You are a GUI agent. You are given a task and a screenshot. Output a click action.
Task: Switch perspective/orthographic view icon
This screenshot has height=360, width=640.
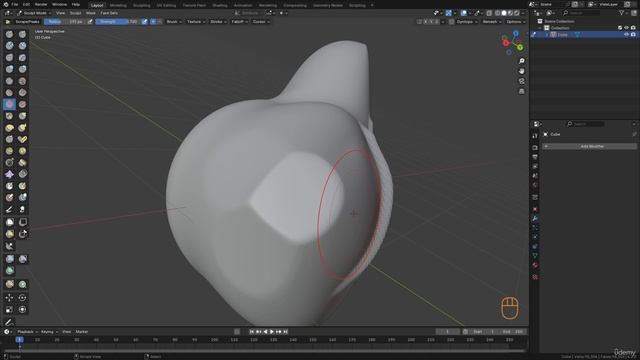coord(522,91)
